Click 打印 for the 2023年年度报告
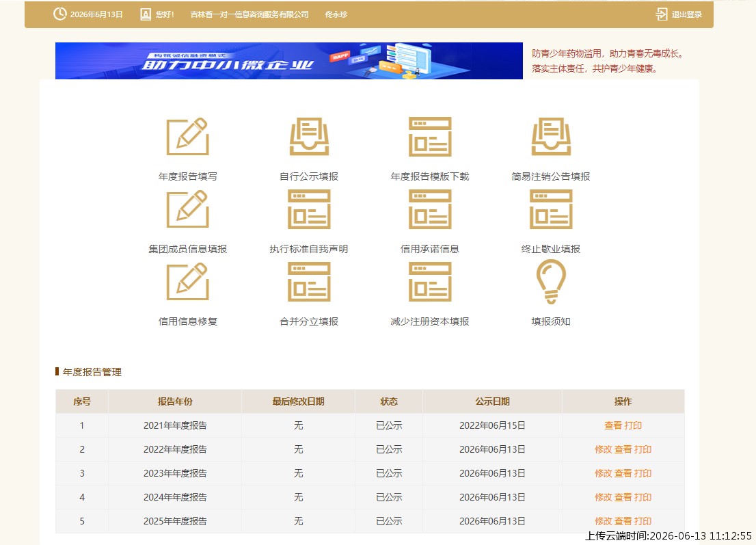The image size is (756, 545). (x=643, y=473)
